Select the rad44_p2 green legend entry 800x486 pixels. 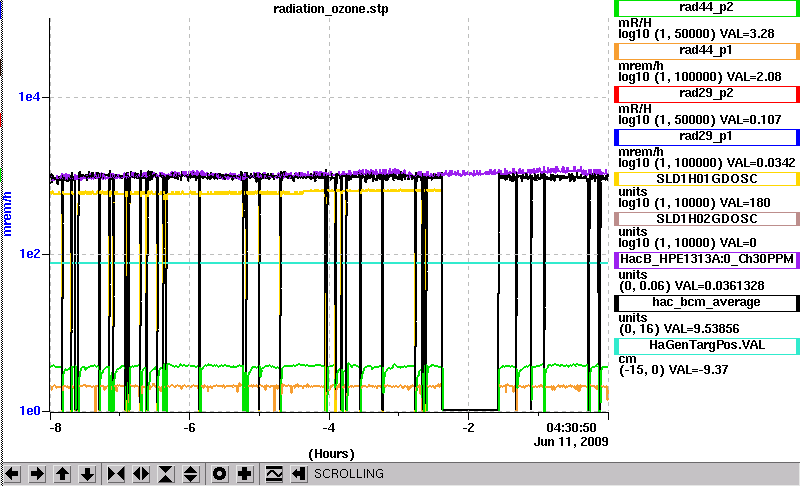pyautogui.click(x=707, y=8)
